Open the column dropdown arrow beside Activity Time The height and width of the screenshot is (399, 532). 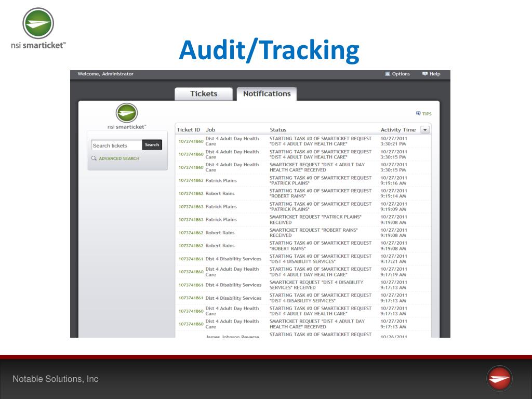(425, 129)
